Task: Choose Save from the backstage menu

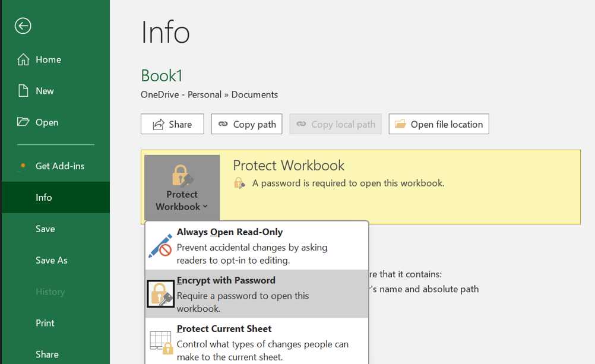Action: pos(45,229)
